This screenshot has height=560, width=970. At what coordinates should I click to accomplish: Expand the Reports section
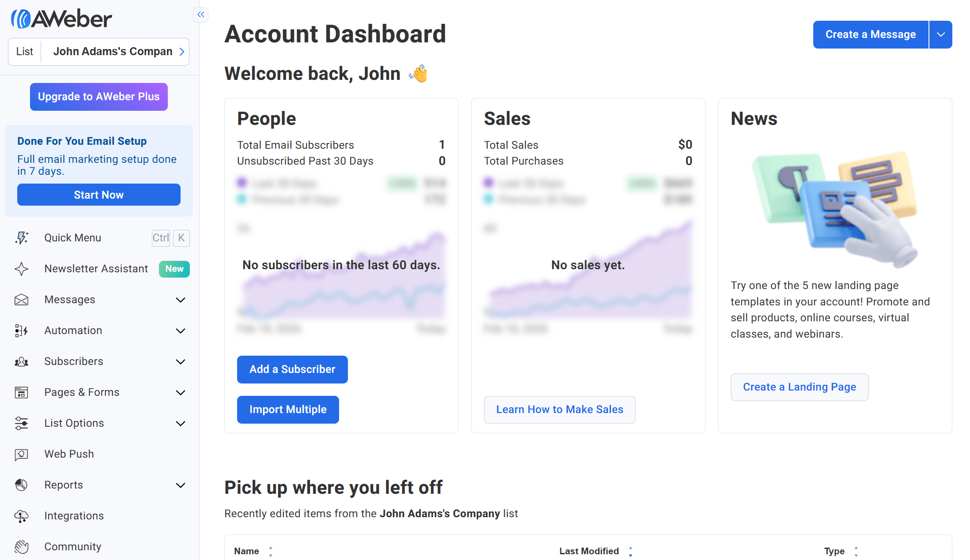pyautogui.click(x=180, y=485)
